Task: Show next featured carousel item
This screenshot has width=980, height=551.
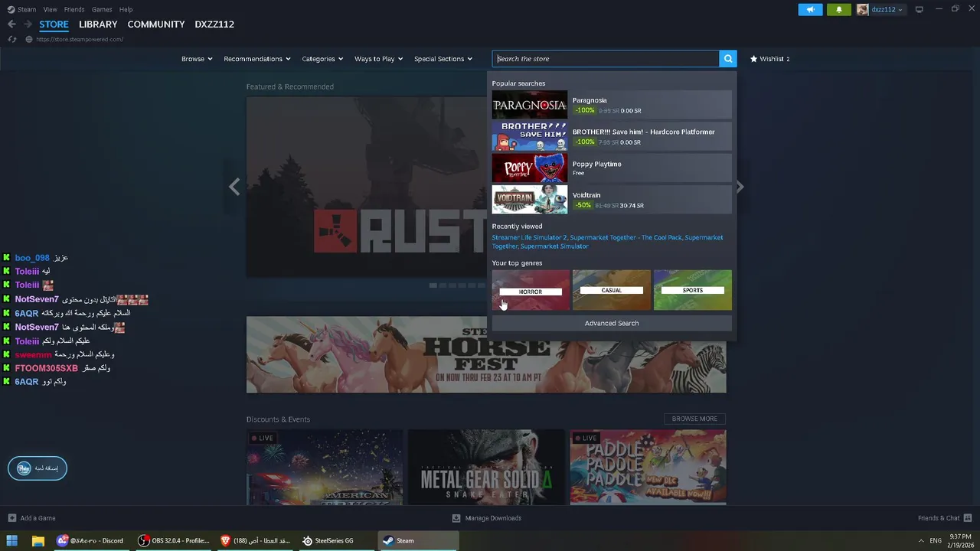Action: click(740, 187)
